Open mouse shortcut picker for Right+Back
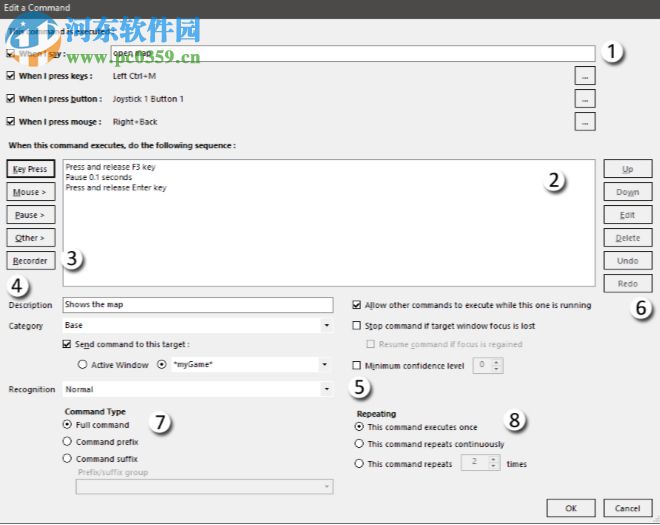660x525 pixels. point(585,122)
